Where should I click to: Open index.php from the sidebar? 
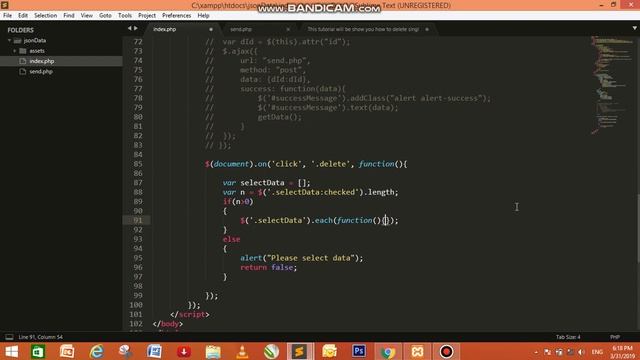point(42,61)
